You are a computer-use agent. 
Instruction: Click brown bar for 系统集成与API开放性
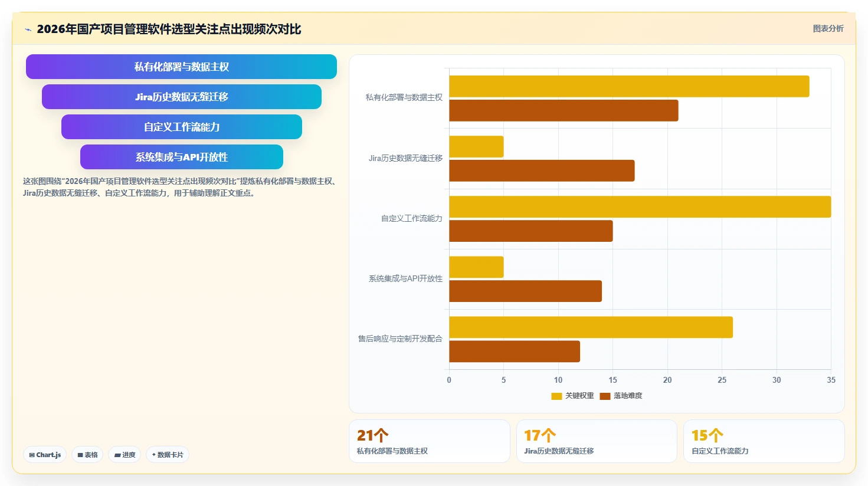[x=525, y=291]
